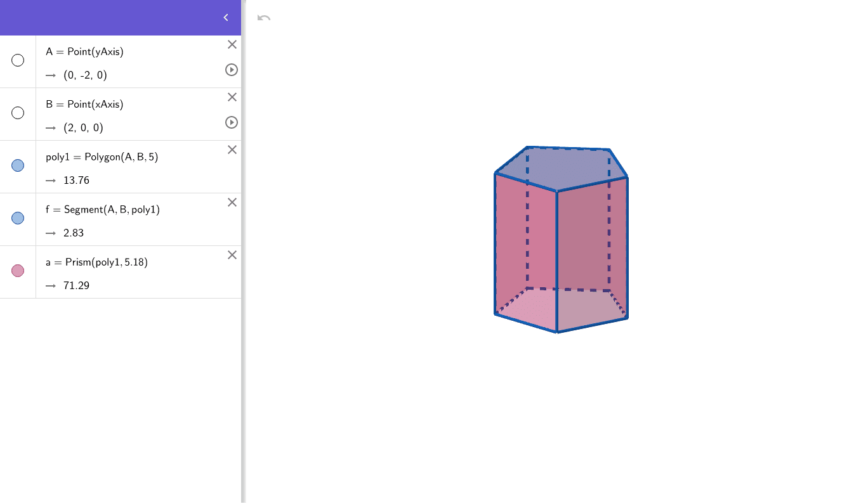Delete segment f using its X icon
Screen dimensions: 854x504
click(232, 202)
